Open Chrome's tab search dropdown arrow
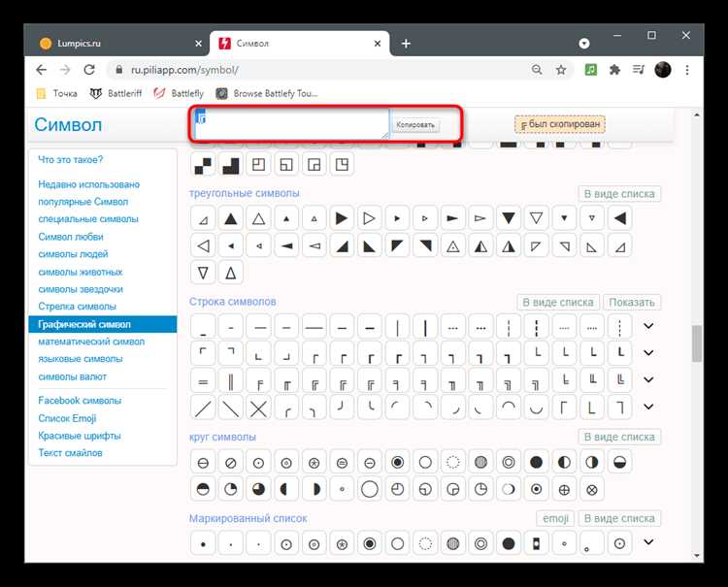 click(x=584, y=44)
